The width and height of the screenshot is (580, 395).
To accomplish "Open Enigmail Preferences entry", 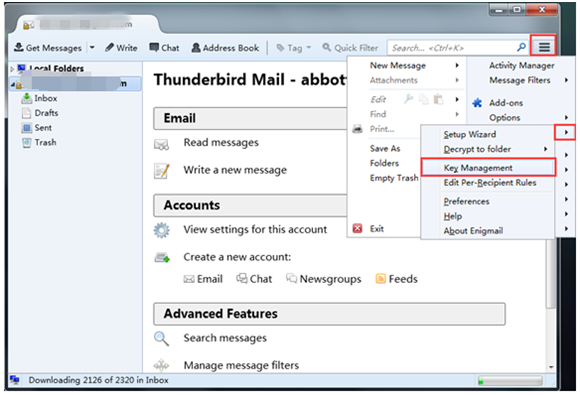I will point(466,201).
